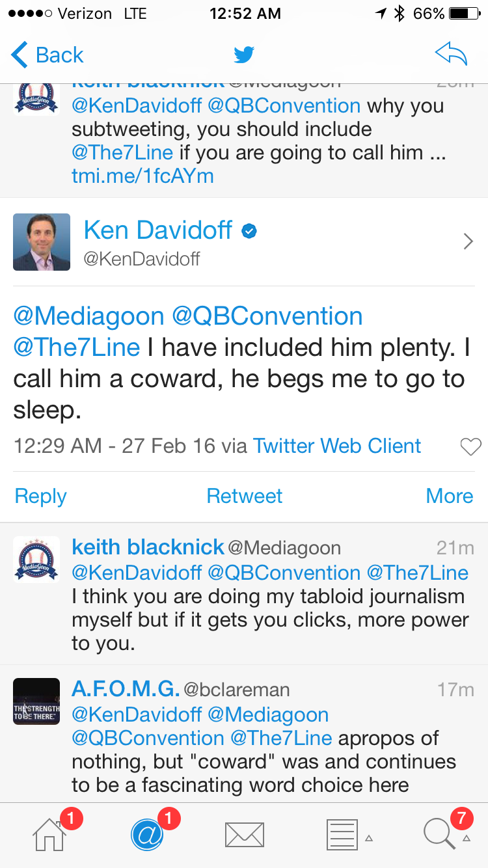
Task: Tap A.F.O.M.G. user avatar
Action: coord(36,701)
